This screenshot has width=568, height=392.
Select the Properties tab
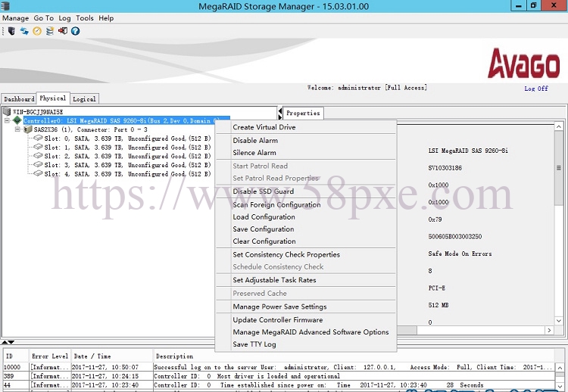pyautogui.click(x=303, y=113)
